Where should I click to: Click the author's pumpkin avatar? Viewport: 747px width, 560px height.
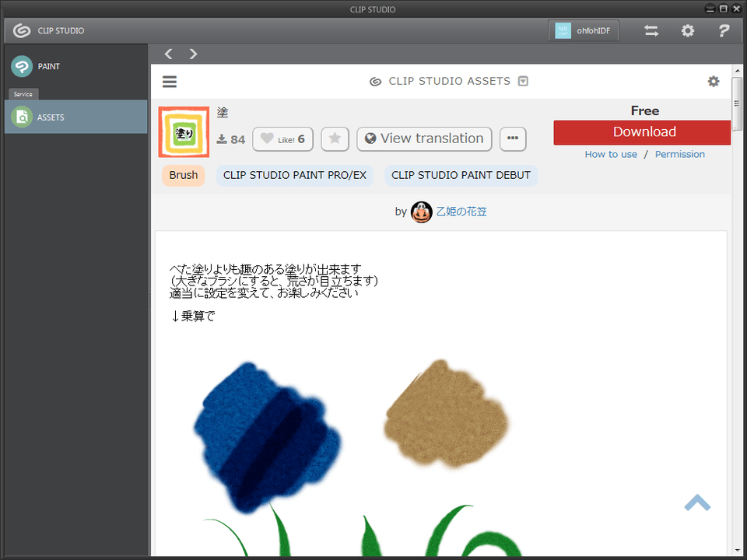(x=421, y=212)
